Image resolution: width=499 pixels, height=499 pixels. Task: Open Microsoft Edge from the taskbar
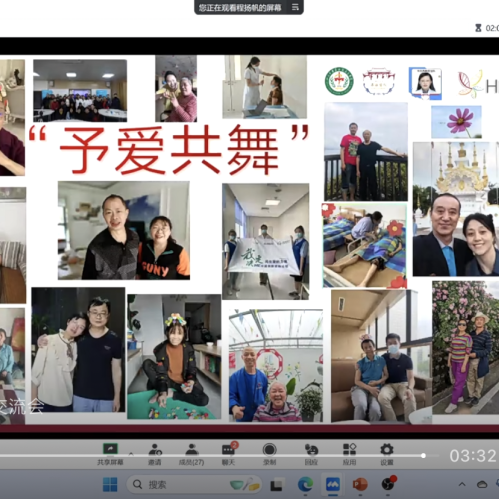[x=305, y=484]
